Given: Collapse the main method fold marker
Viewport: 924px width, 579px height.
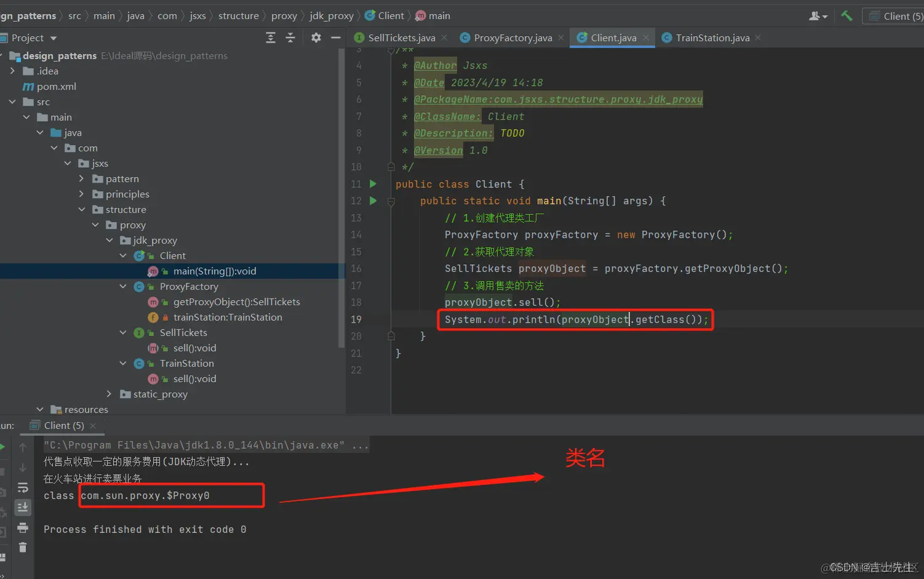Looking at the screenshot, I should click(391, 201).
